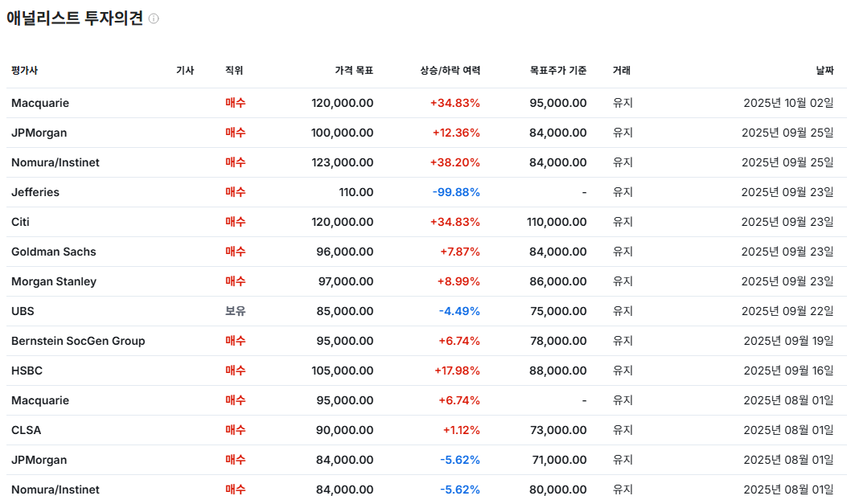Viewport: 851px width, 504px height.
Task: Open the Jefferies analyst row
Action: coord(426,192)
